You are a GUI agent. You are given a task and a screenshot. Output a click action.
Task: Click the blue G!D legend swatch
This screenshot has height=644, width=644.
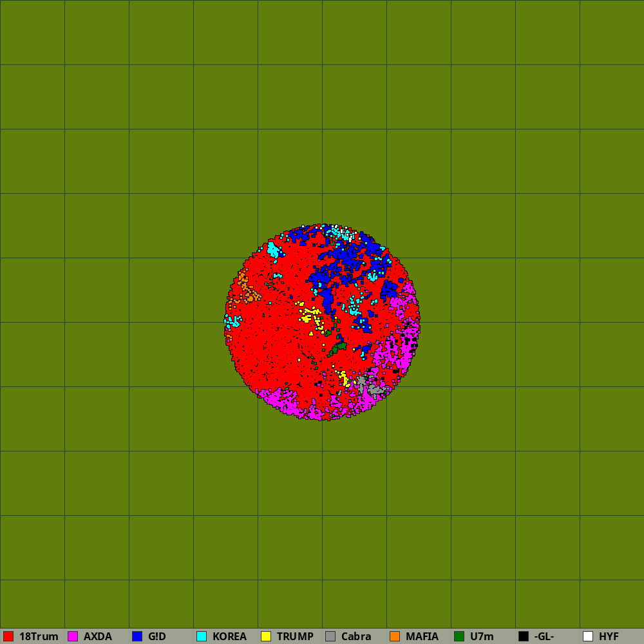[x=137, y=636]
